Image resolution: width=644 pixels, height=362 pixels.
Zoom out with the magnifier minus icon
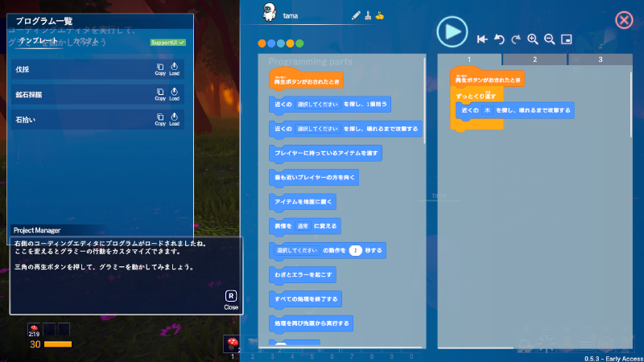click(x=549, y=39)
